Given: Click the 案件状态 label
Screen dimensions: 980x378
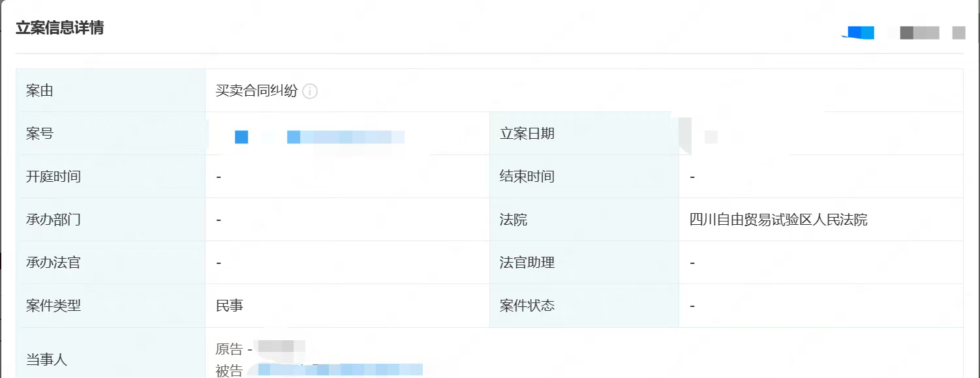Looking at the screenshot, I should click(x=527, y=305).
